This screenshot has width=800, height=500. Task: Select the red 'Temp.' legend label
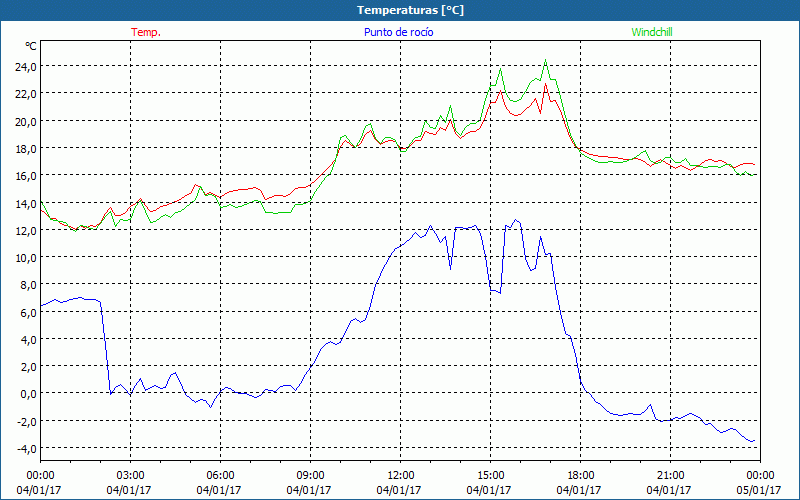146,32
